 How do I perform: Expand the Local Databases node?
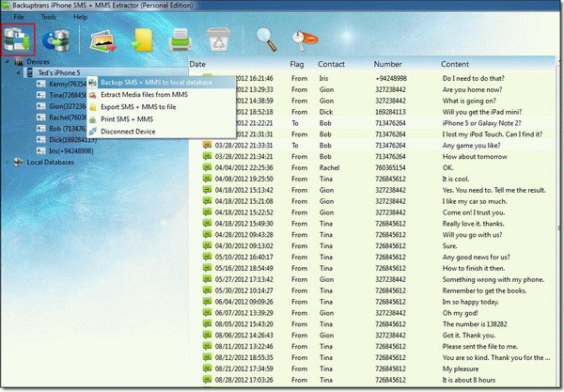pos(8,163)
